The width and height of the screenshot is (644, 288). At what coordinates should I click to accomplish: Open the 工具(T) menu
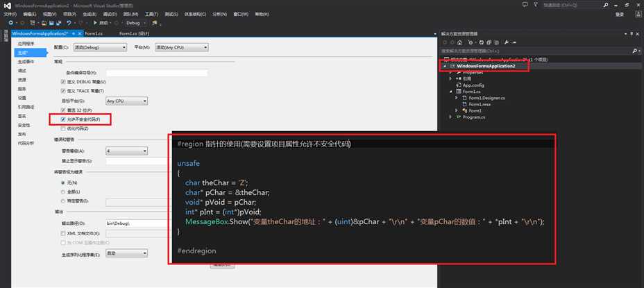pyautogui.click(x=151, y=15)
